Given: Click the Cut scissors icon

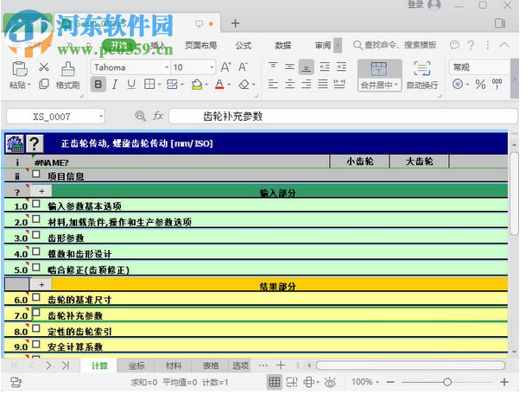Looking at the screenshot, I should 44,67.
